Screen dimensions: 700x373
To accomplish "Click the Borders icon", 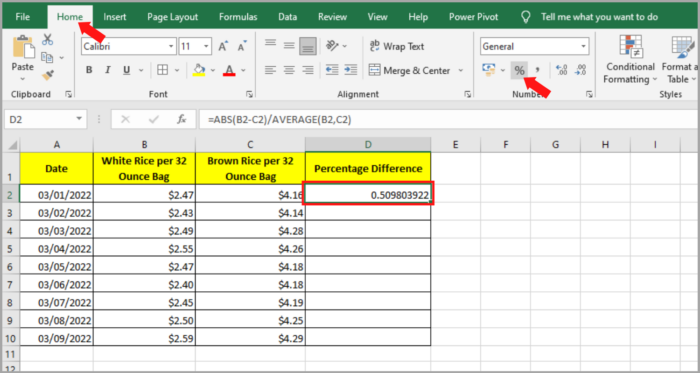I will 162,70.
